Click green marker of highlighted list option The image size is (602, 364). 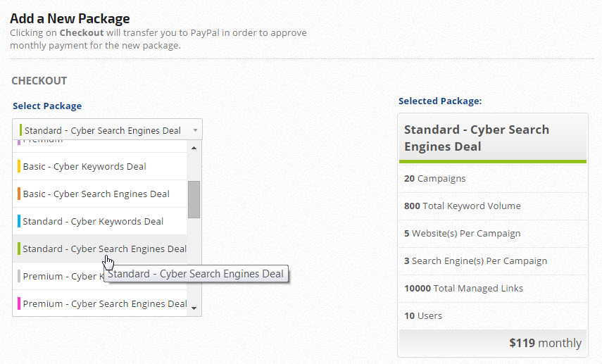point(19,249)
